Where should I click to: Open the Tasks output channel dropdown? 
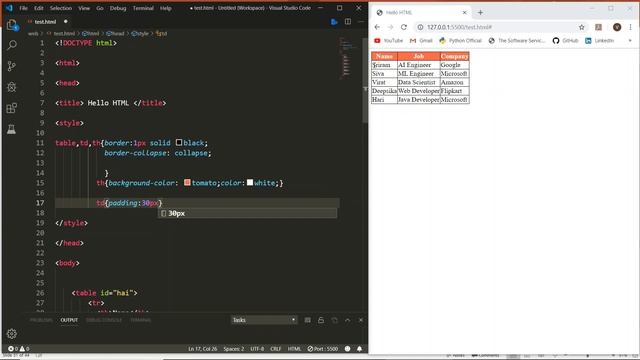pyautogui.click(x=264, y=320)
